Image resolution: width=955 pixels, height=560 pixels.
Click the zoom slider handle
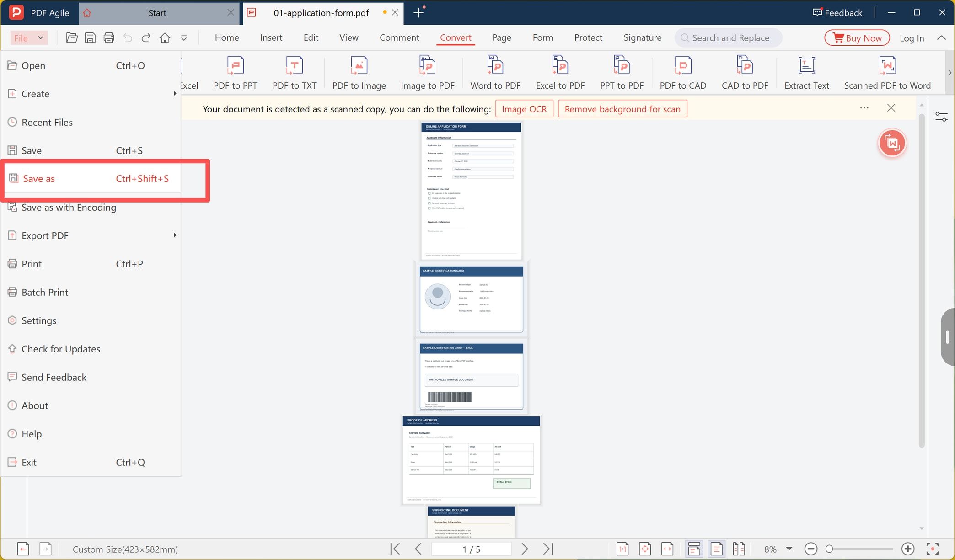pos(829,549)
